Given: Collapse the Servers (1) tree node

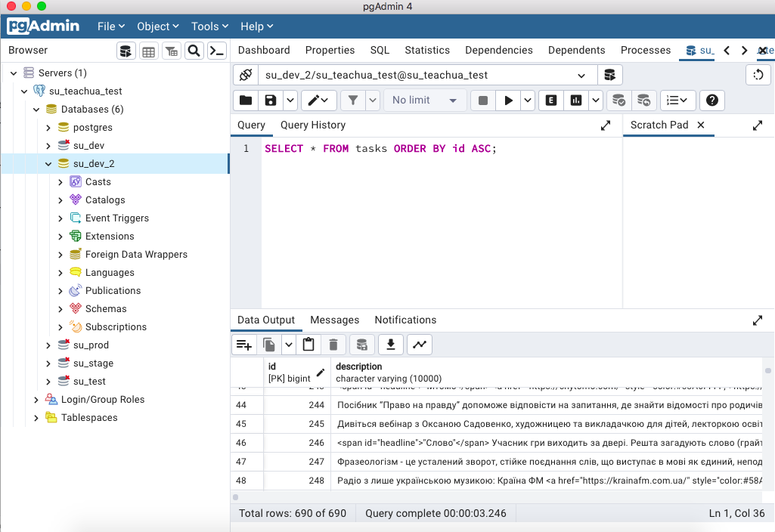Looking at the screenshot, I should point(14,73).
